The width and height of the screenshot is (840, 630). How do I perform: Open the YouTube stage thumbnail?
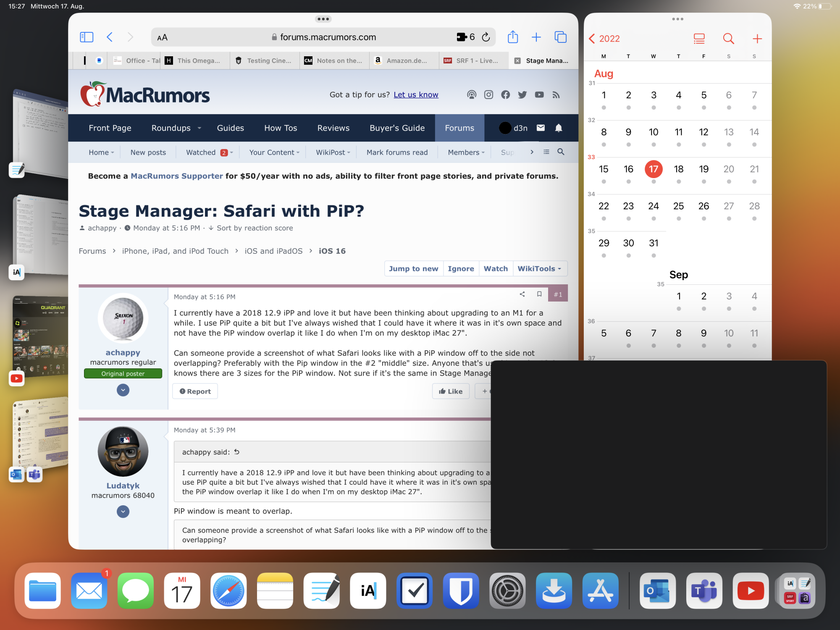40,336
